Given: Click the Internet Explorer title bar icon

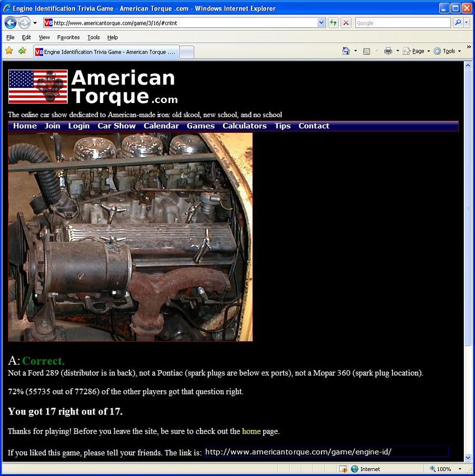Looking at the screenshot, I should (x=7, y=8).
